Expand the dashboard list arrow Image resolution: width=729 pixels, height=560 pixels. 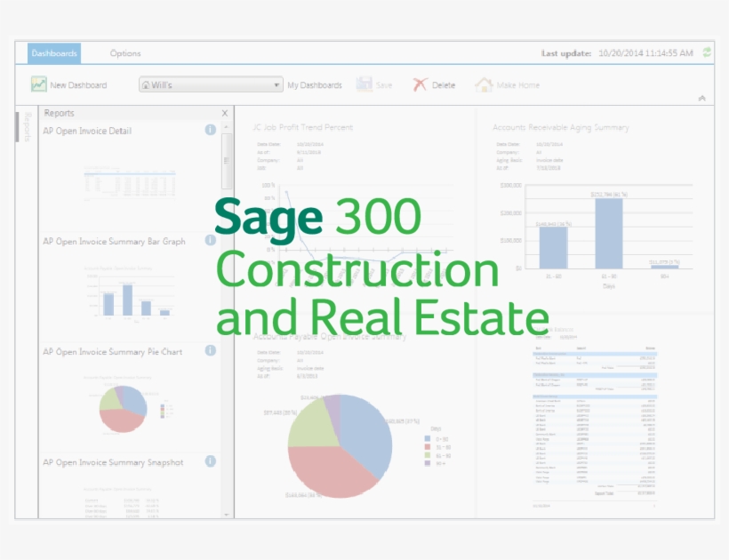click(x=276, y=84)
